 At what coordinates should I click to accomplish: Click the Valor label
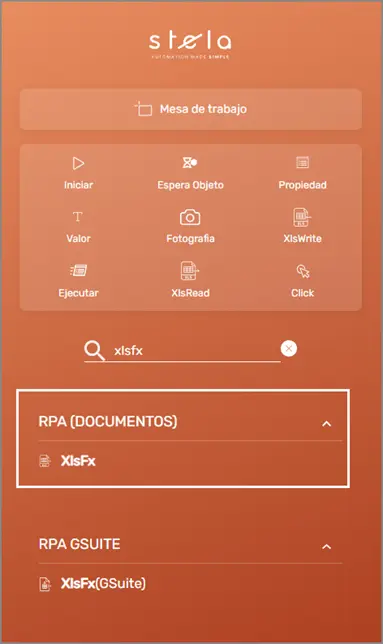(x=78, y=239)
